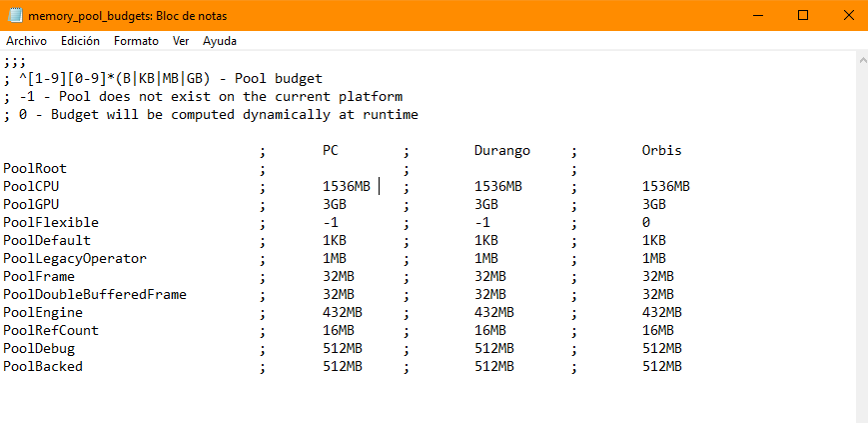
Task: Open the Ver menu
Action: click(x=181, y=41)
